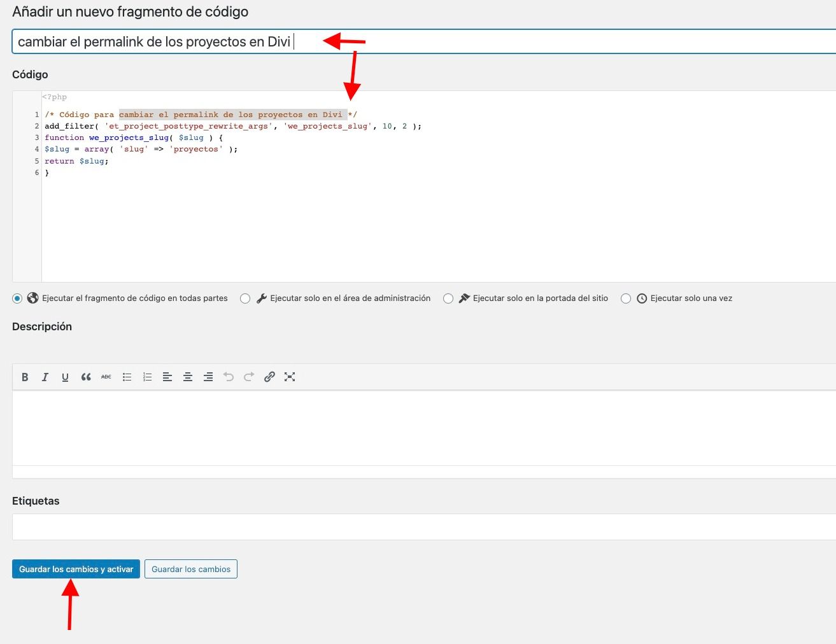Click the Undo arrow icon

(229, 377)
